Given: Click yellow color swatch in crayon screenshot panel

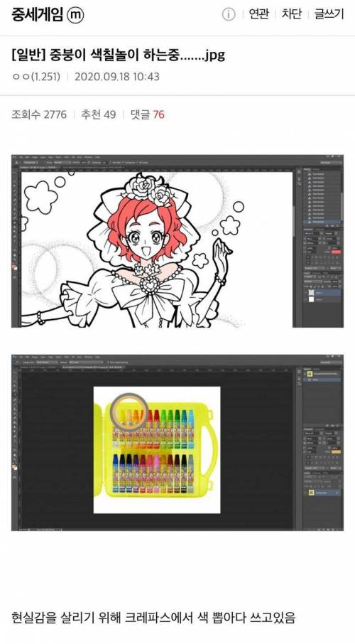Looking at the screenshot, I should (336, 451).
